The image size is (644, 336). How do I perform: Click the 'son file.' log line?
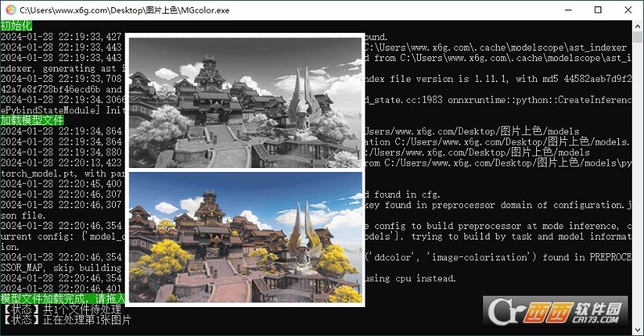coord(23,215)
